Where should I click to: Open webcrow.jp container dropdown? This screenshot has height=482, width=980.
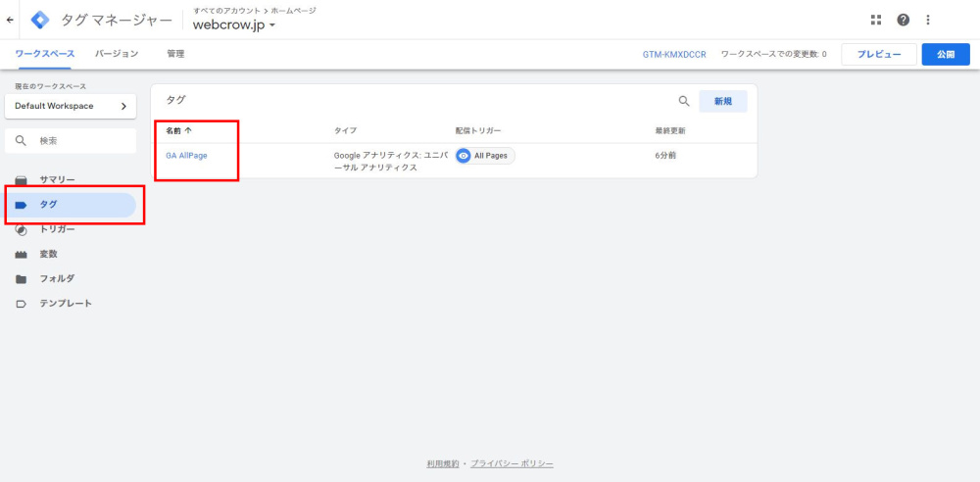click(234, 25)
